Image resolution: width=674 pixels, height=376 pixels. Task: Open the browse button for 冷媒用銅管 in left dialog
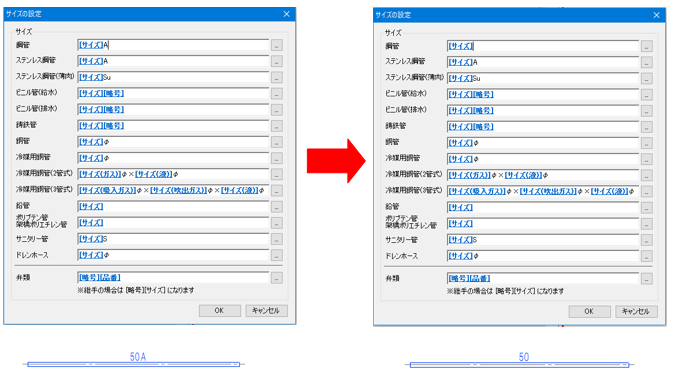click(x=277, y=159)
